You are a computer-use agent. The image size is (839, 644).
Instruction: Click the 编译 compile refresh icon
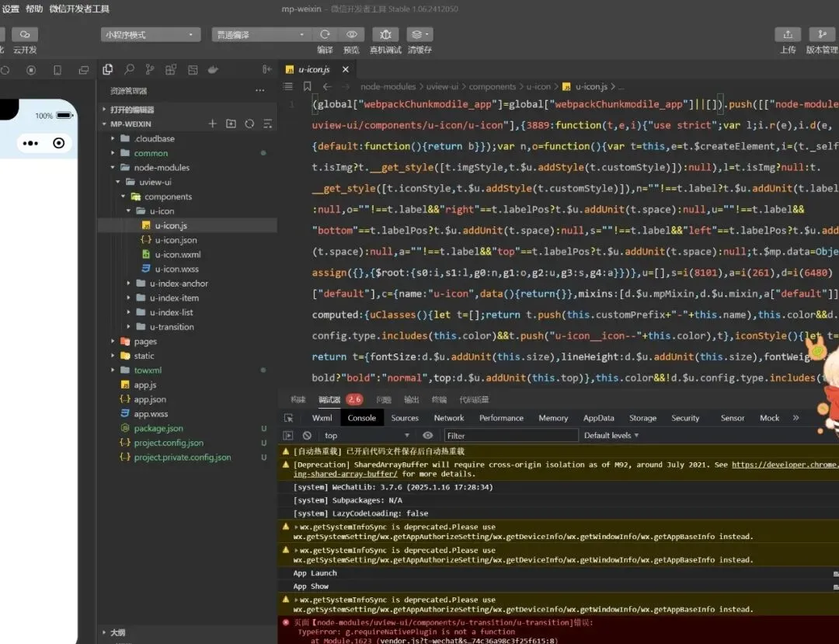tap(325, 34)
